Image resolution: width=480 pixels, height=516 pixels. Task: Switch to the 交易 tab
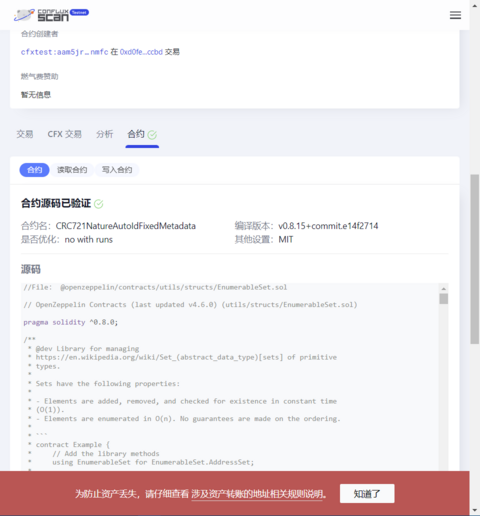[25, 134]
